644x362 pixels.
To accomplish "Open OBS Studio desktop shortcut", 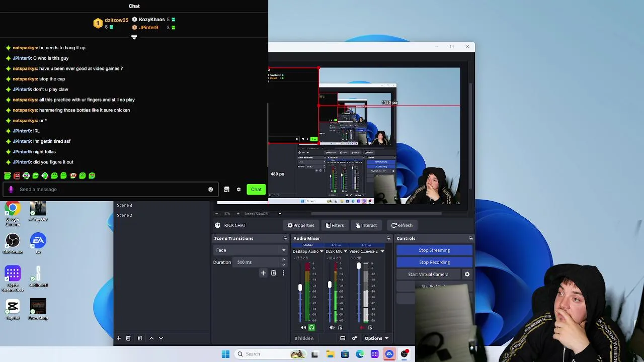I will (x=13, y=244).
